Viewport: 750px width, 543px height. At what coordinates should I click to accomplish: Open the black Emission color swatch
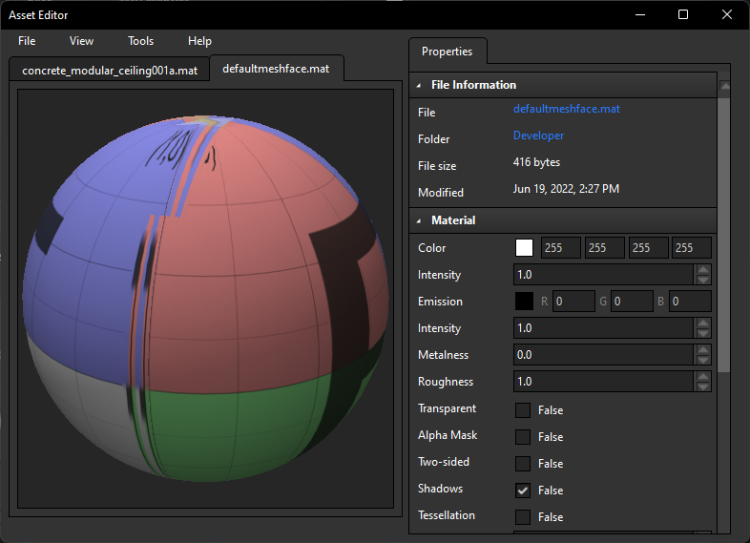pyautogui.click(x=524, y=301)
